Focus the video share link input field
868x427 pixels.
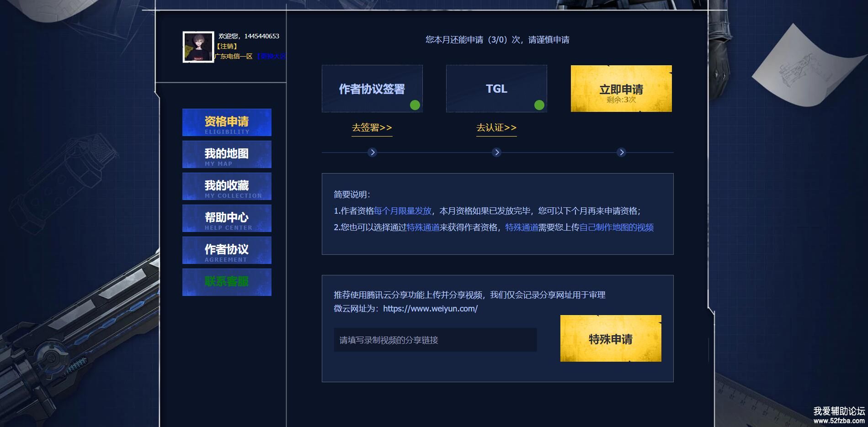[x=435, y=340]
